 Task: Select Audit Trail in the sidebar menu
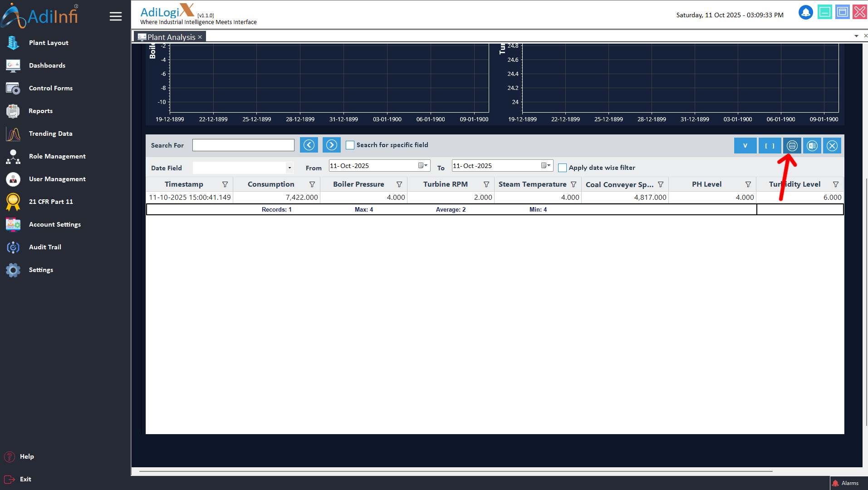tap(45, 247)
